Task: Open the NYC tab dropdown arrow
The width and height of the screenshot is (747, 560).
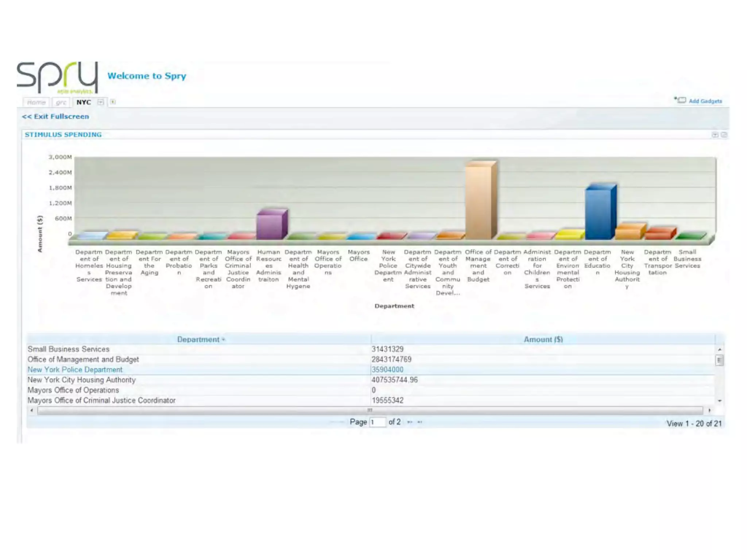Action: tap(100, 102)
